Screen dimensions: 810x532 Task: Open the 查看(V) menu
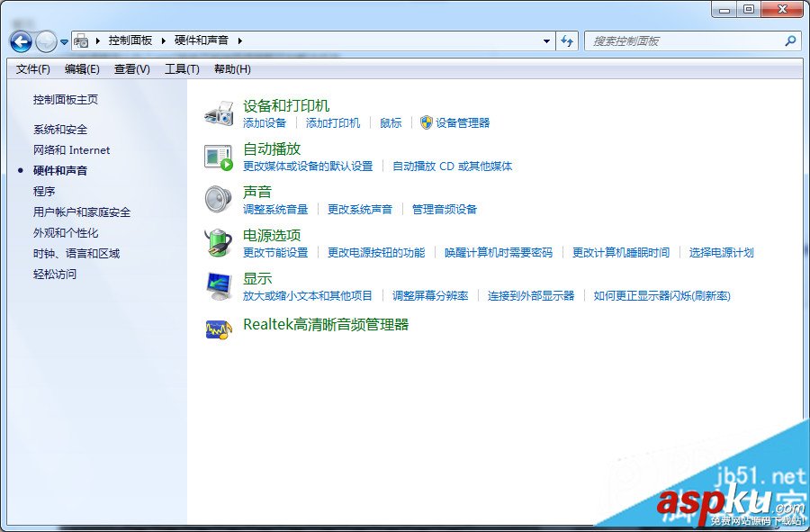pos(130,68)
